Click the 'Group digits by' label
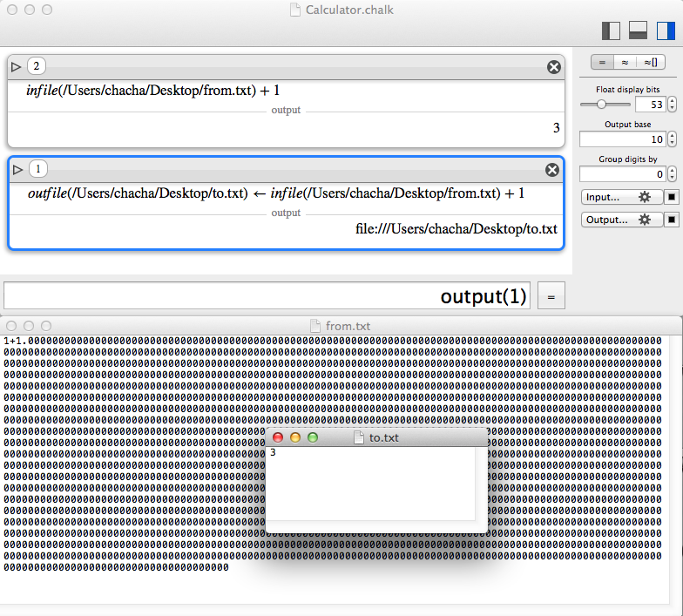The height and width of the screenshot is (616, 683). (627, 159)
